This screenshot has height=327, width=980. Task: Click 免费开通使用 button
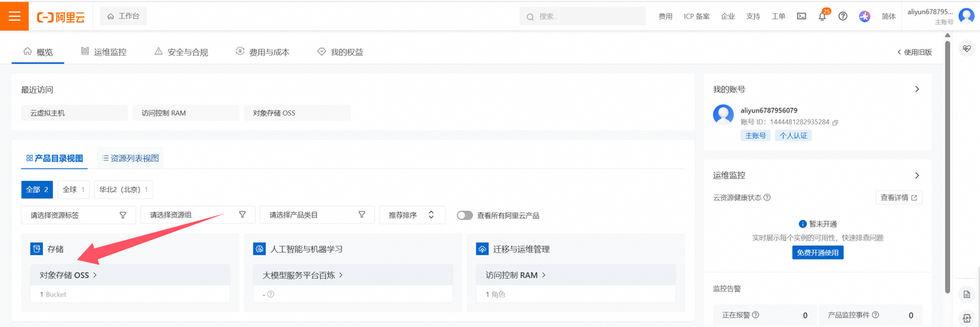tap(818, 252)
